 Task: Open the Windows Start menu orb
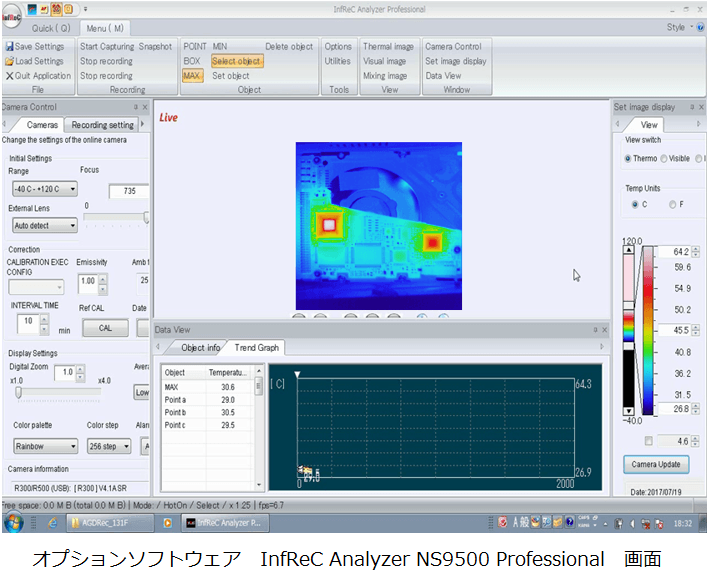click(x=13, y=522)
